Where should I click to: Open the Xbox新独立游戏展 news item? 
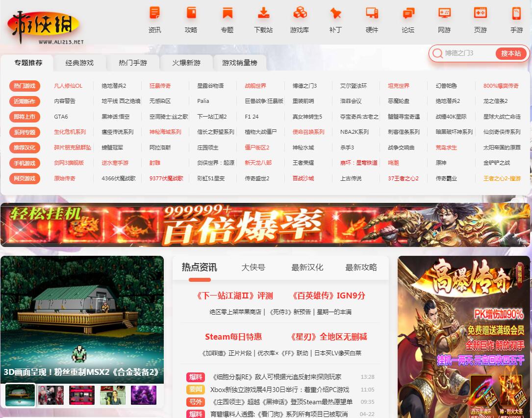pyautogui.click(x=279, y=390)
